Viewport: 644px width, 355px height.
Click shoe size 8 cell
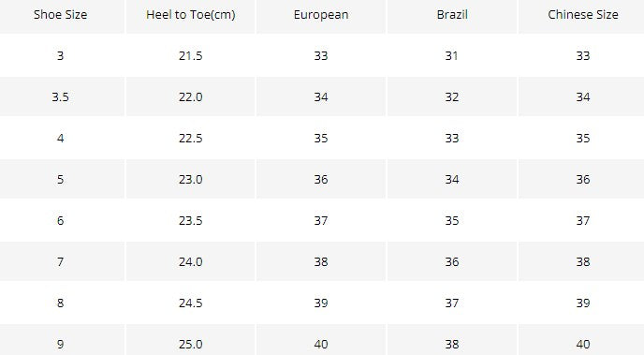tap(60, 303)
